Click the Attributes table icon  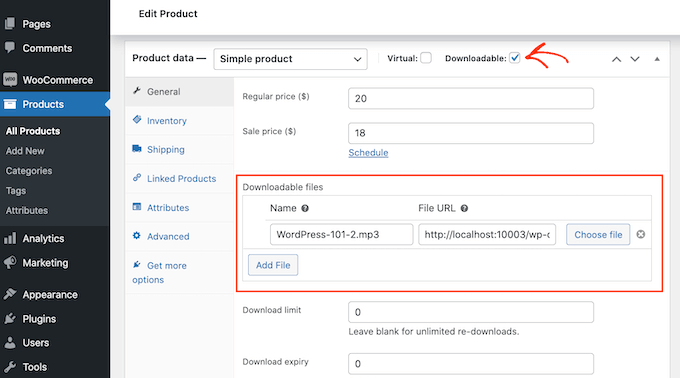(x=137, y=206)
